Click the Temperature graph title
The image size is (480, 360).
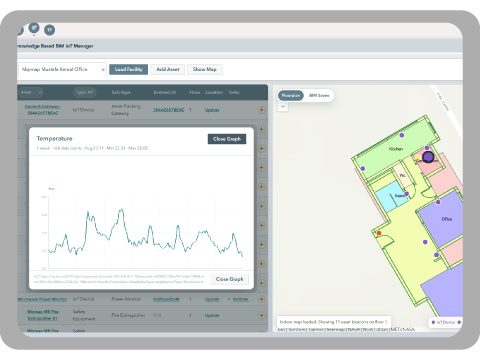pyautogui.click(x=54, y=138)
